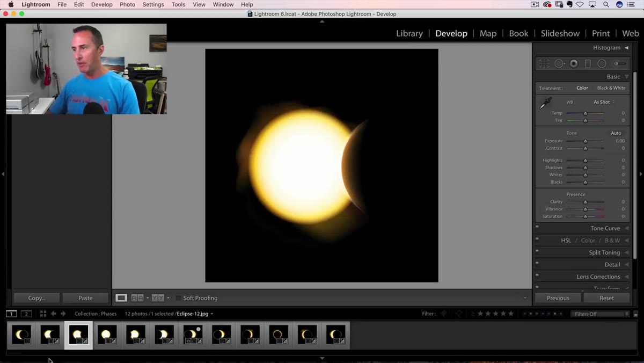Image resolution: width=644 pixels, height=363 pixels.
Task: Open the Apple menu
Action: pyautogui.click(x=11, y=4)
